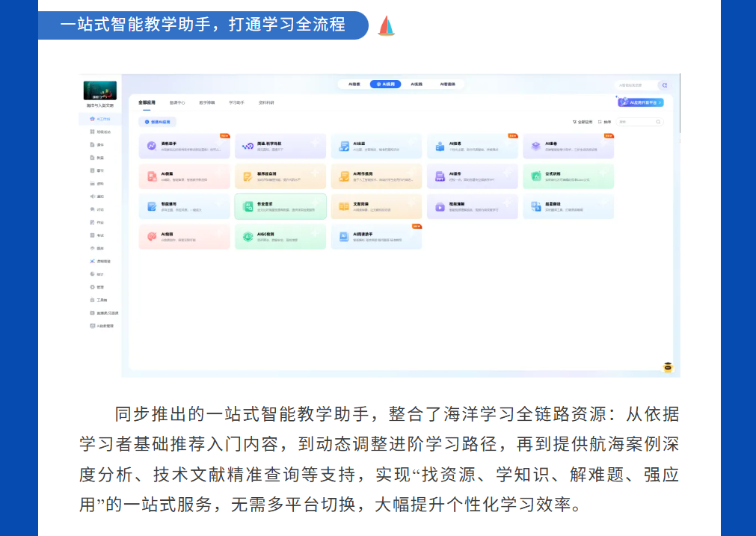
Task: Open the AIGC检测 app card
Action: 280,237
